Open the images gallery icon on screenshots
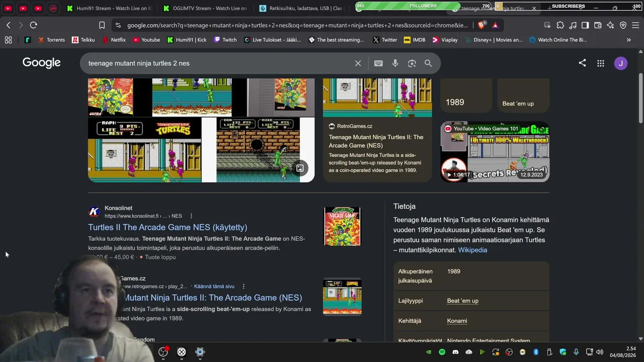Screen dimensions: 644x362 (x=300, y=168)
